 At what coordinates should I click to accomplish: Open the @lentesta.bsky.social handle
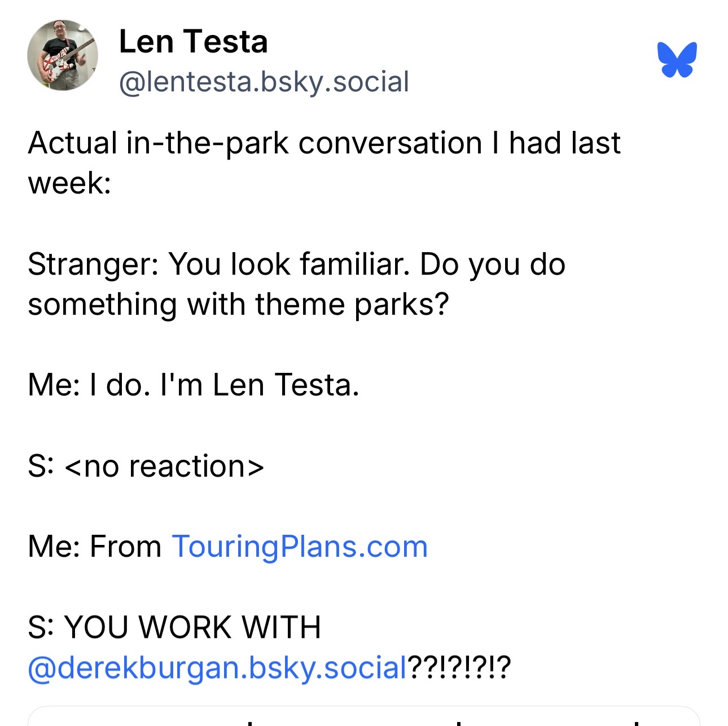264,82
